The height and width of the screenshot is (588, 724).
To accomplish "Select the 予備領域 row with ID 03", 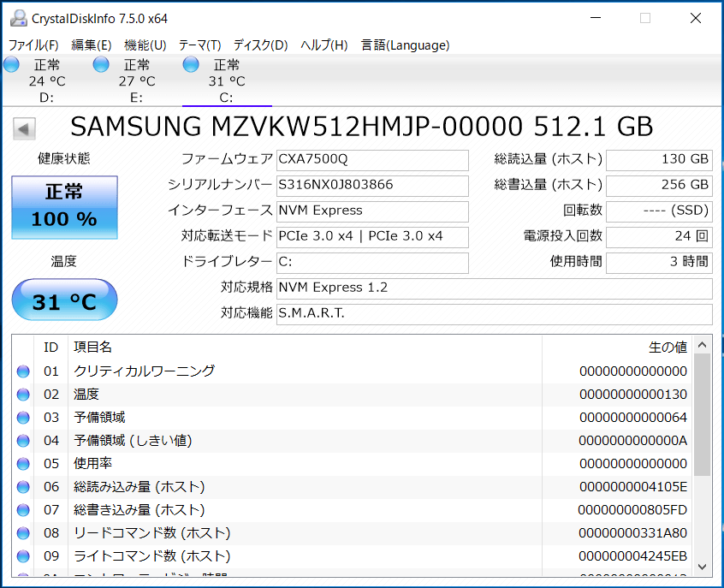I will (x=352, y=418).
